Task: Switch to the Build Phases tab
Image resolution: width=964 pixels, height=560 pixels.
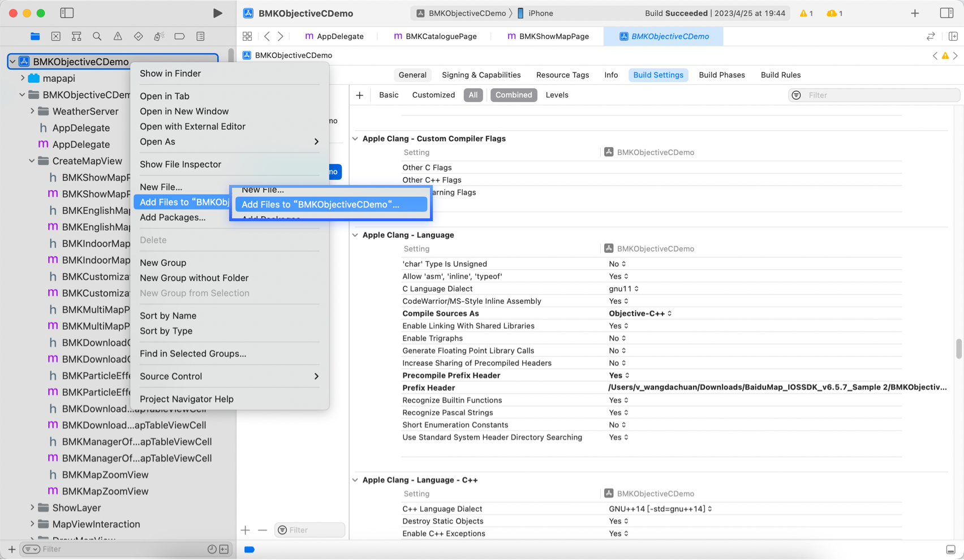Action: pyautogui.click(x=721, y=75)
